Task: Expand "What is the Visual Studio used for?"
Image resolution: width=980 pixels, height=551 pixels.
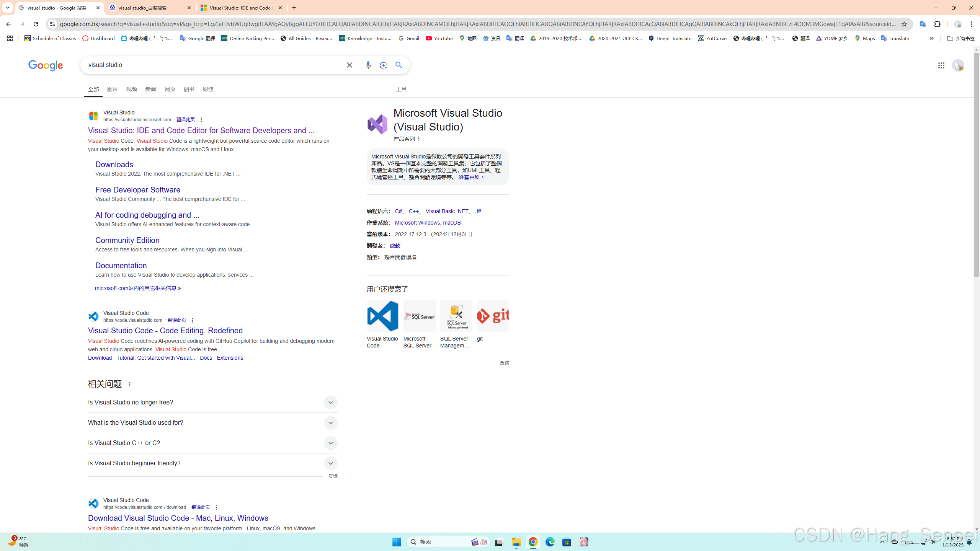Action: 330,422
